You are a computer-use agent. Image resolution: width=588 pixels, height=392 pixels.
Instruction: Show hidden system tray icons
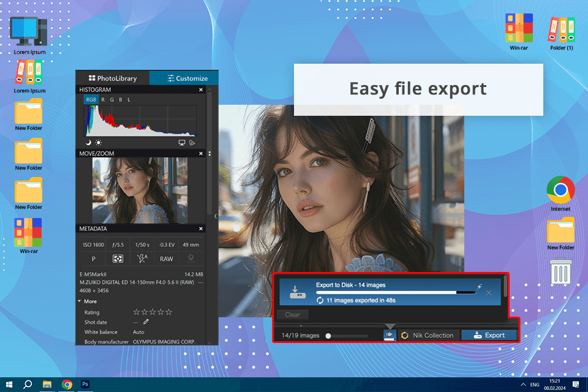point(523,385)
